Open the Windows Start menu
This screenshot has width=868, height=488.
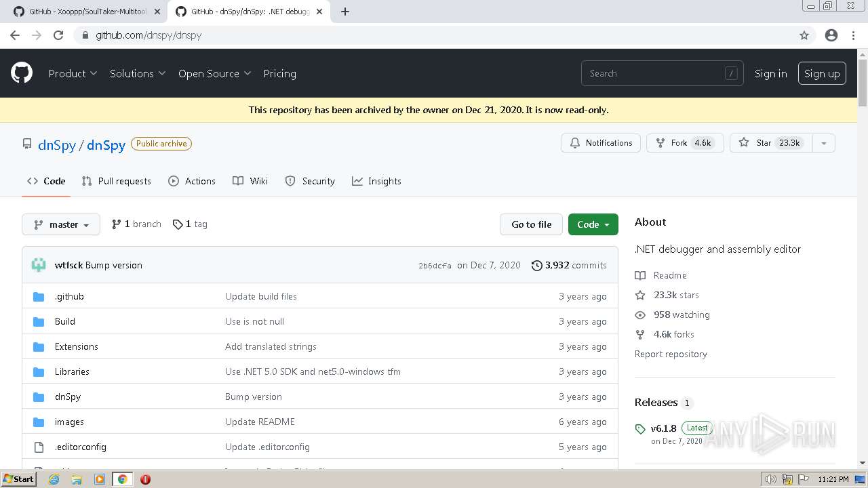pyautogui.click(x=18, y=479)
